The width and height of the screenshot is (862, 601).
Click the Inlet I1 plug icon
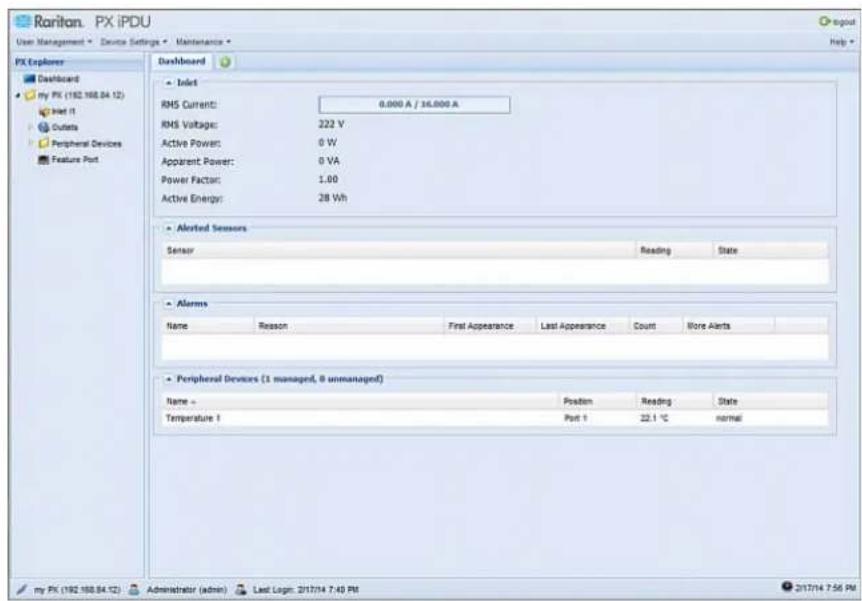(x=44, y=112)
